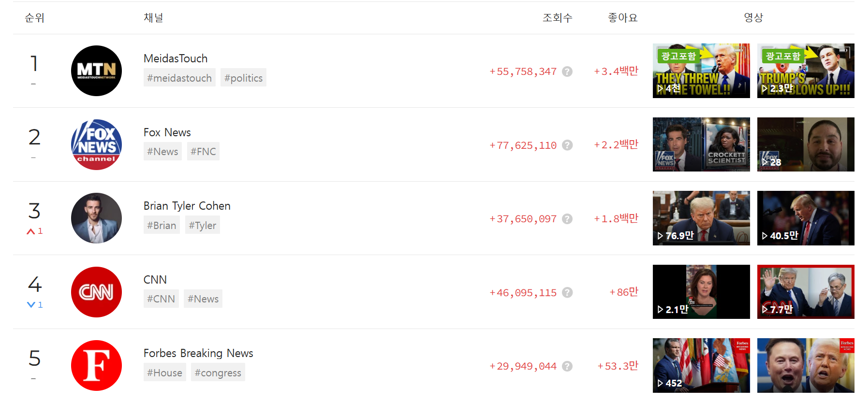Viewport: 868px width, 401px height.
Task: Click the Forbes Breaking News channel title
Action: (198, 353)
